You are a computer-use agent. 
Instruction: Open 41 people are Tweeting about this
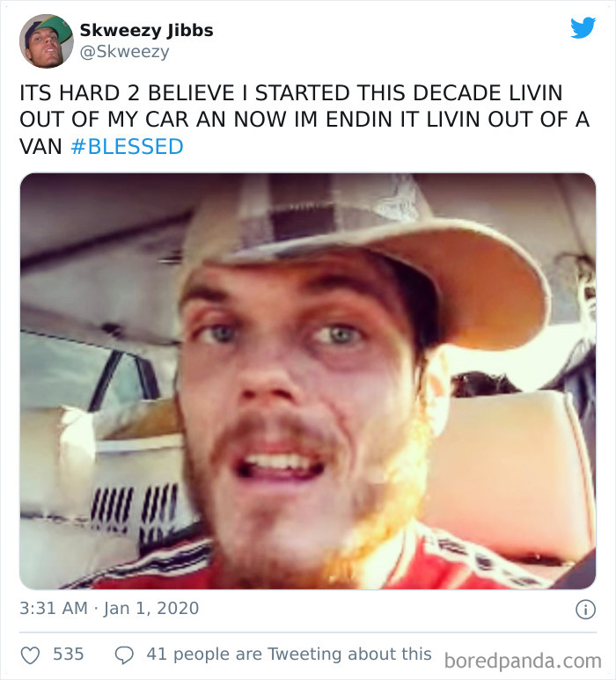click(x=289, y=654)
